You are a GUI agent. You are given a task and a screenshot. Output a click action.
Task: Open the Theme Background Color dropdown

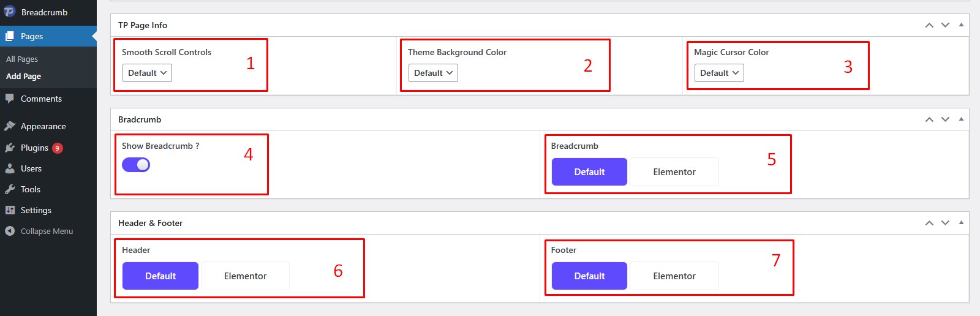coord(433,73)
